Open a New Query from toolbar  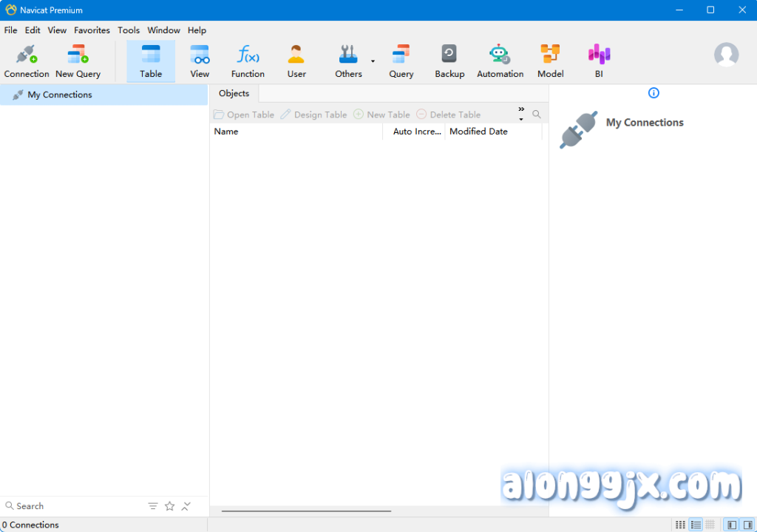click(78, 55)
